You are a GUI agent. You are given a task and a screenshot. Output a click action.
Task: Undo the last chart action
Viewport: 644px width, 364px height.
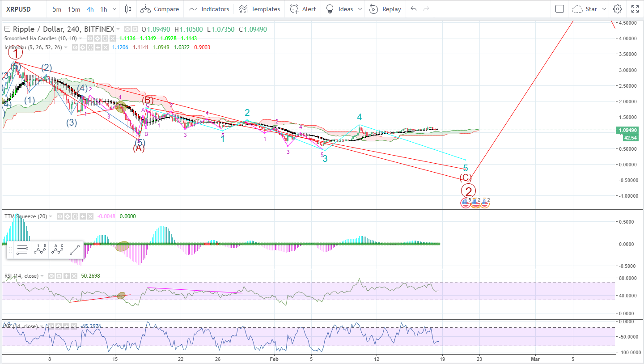(x=414, y=9)
